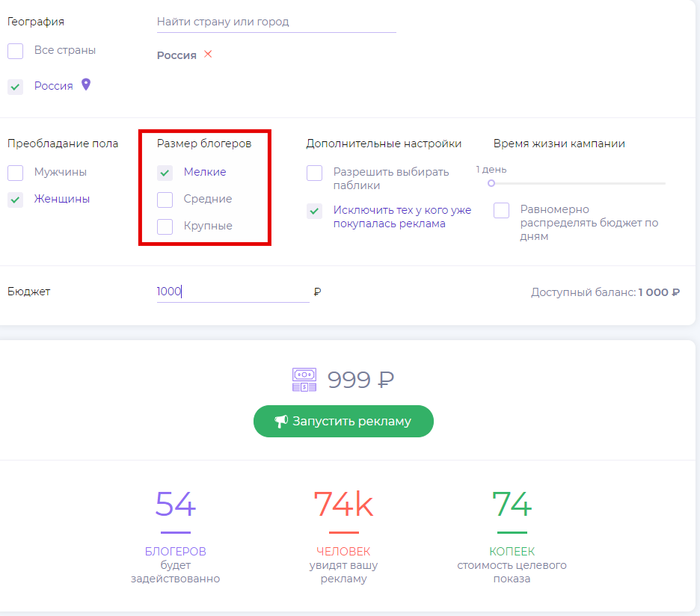Select the Крупные blogger size checkbox

165,227
